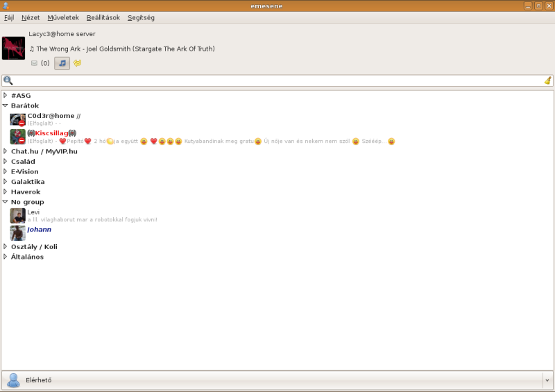Click Johann's contact avatar

click(x=18, y=233)
